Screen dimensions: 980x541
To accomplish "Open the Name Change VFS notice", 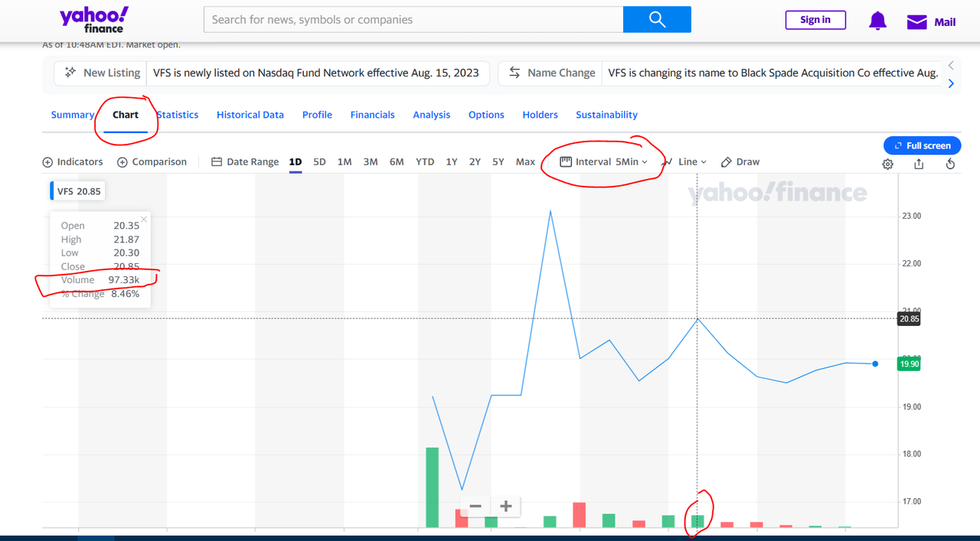I will tap(720, 73).
